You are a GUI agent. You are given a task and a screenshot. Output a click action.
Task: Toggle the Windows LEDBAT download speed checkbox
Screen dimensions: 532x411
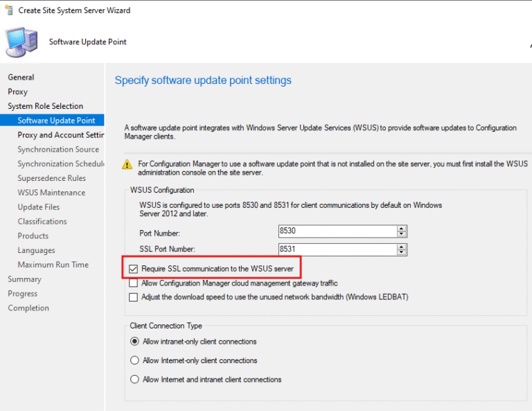pos(134,297)
